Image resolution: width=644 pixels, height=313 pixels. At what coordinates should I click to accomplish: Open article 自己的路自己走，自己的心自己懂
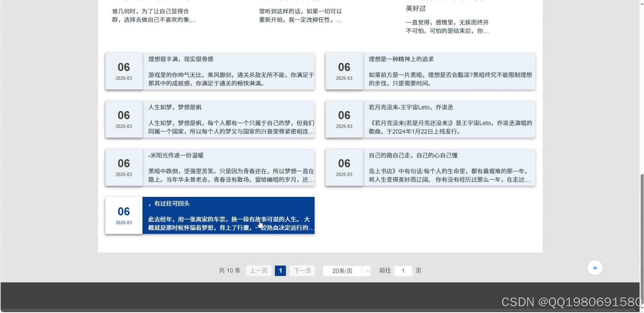click(x=450, y=167)
